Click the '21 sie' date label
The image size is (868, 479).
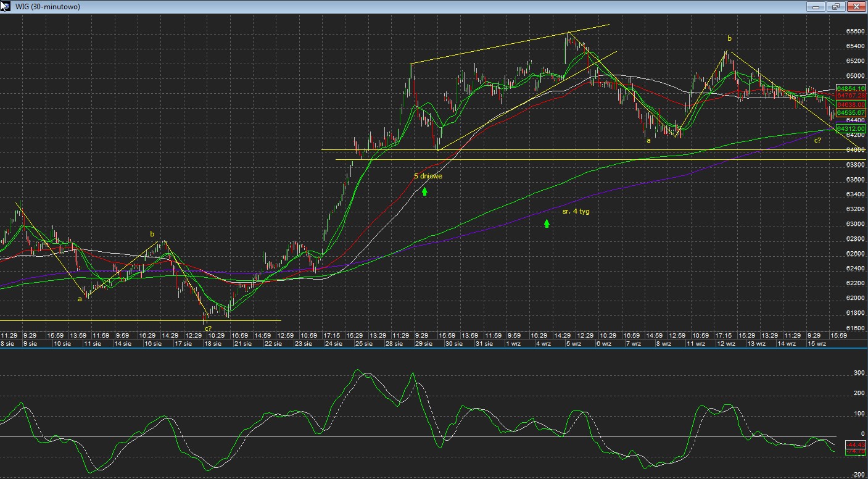(244, 343)
